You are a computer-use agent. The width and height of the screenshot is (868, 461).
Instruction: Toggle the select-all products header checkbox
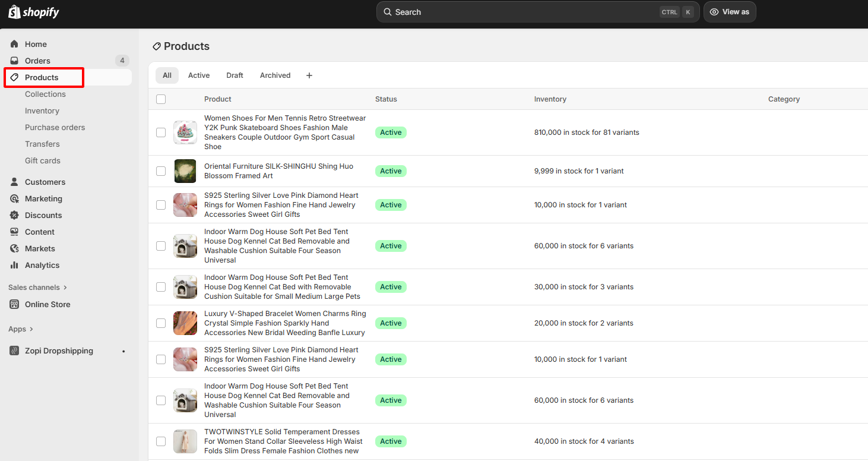(161, 99)
